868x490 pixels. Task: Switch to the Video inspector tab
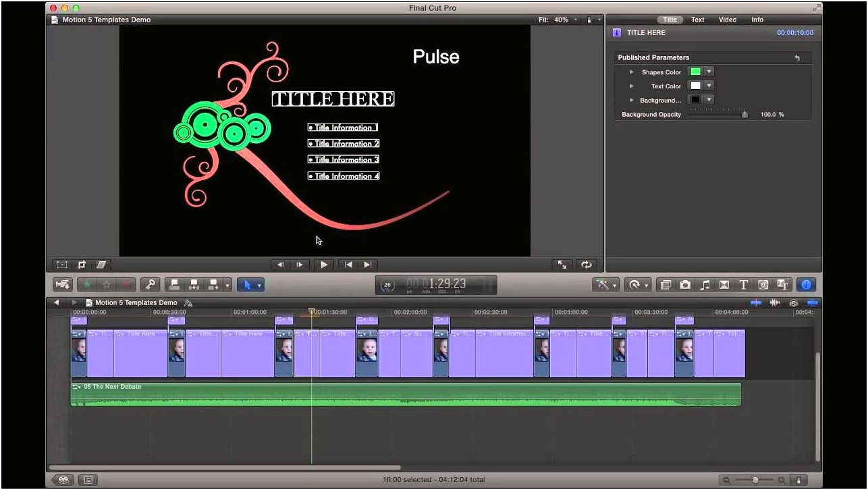728,20
